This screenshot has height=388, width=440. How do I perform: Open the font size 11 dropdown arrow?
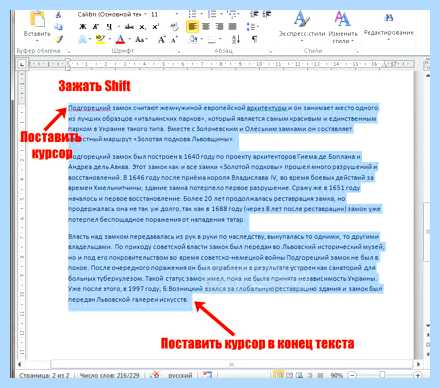pos(177,14)
